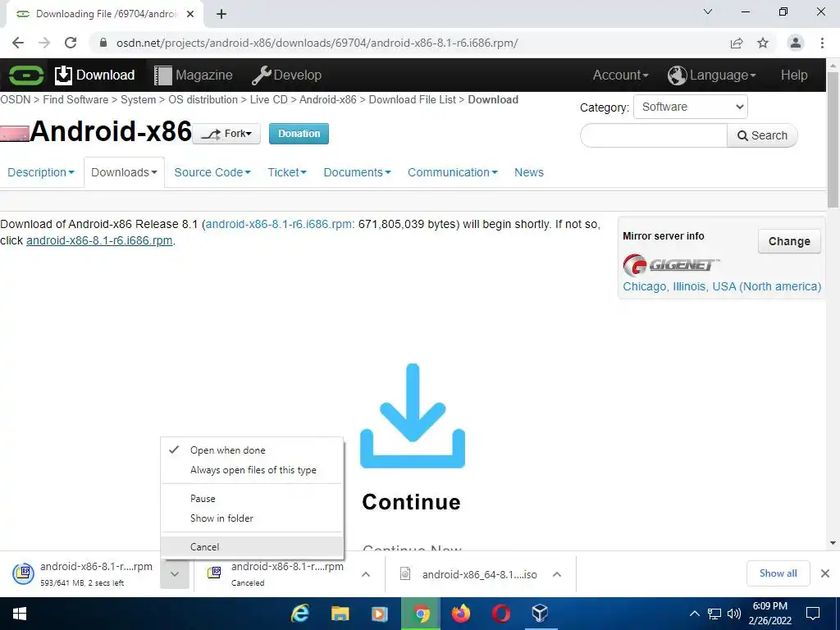Click the Change mirror button

coord(789,241)
